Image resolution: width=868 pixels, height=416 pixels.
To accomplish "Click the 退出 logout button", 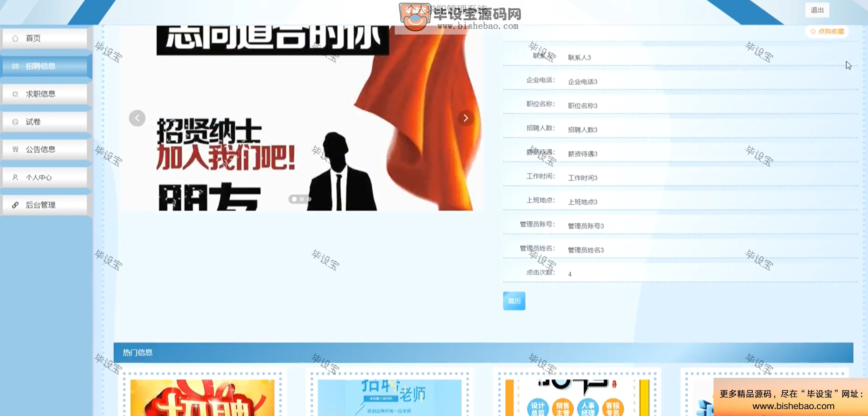I will (817, 10).
